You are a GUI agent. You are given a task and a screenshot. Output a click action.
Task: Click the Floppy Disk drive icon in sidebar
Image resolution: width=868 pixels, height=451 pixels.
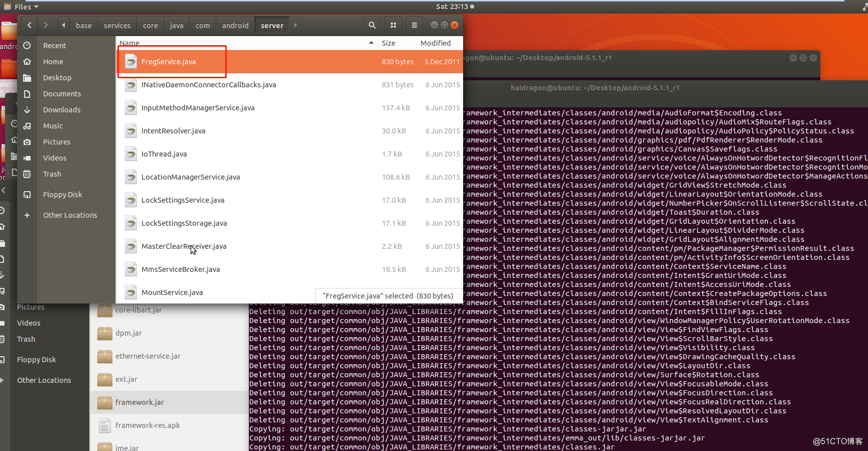tap(27, 195)
